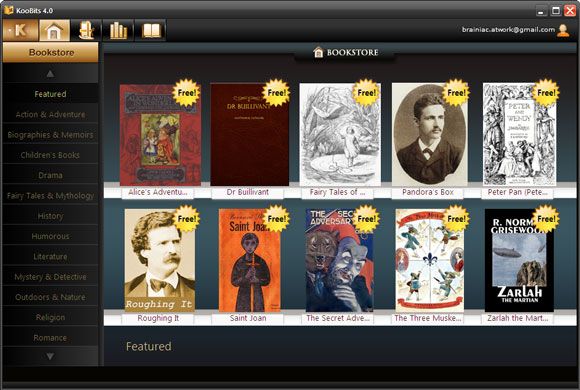Select the Drama category
The height and width of the screenshot is (390, 580).
(x=50, y=175)
